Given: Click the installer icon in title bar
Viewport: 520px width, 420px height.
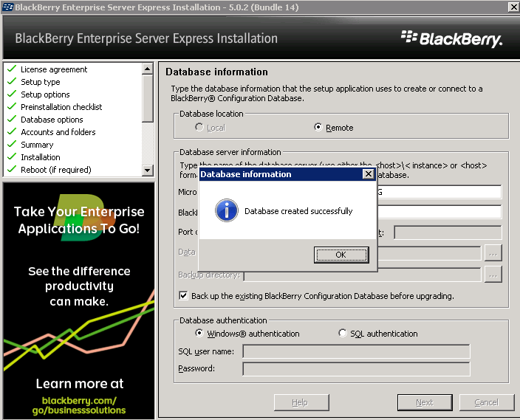Looking at the screenshot, I should (x=7, y=7).
